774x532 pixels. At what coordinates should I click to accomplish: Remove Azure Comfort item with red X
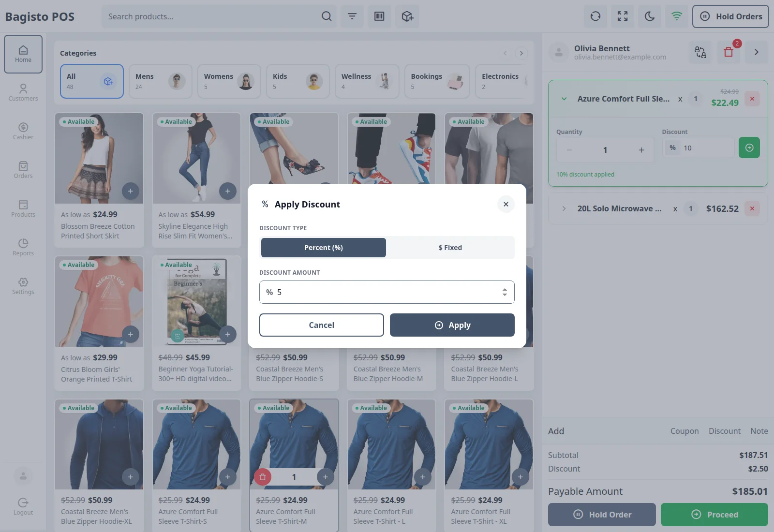752,99
